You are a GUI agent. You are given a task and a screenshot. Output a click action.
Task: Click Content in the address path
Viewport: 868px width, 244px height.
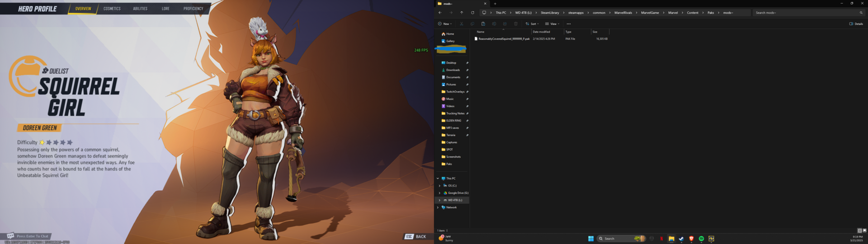pos(693,13)
